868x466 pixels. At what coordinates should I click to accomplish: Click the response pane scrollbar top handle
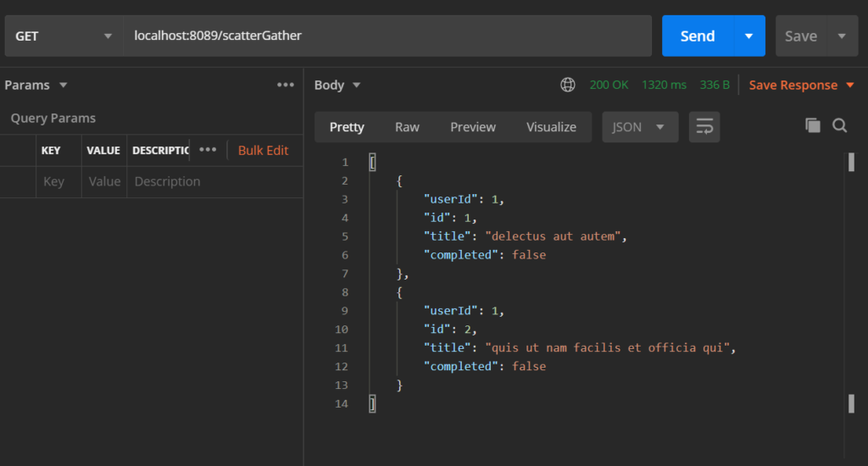(x=851, y=162)
